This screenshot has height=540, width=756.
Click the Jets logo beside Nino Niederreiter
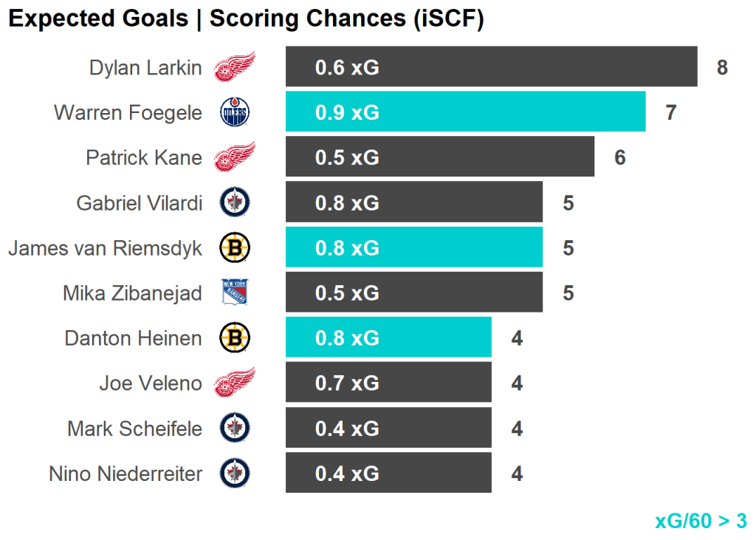(235, 474)
